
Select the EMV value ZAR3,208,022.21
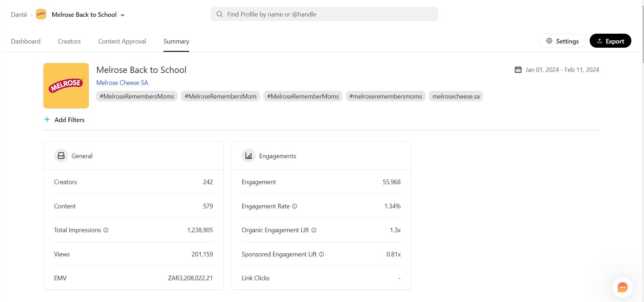(190, 278)
